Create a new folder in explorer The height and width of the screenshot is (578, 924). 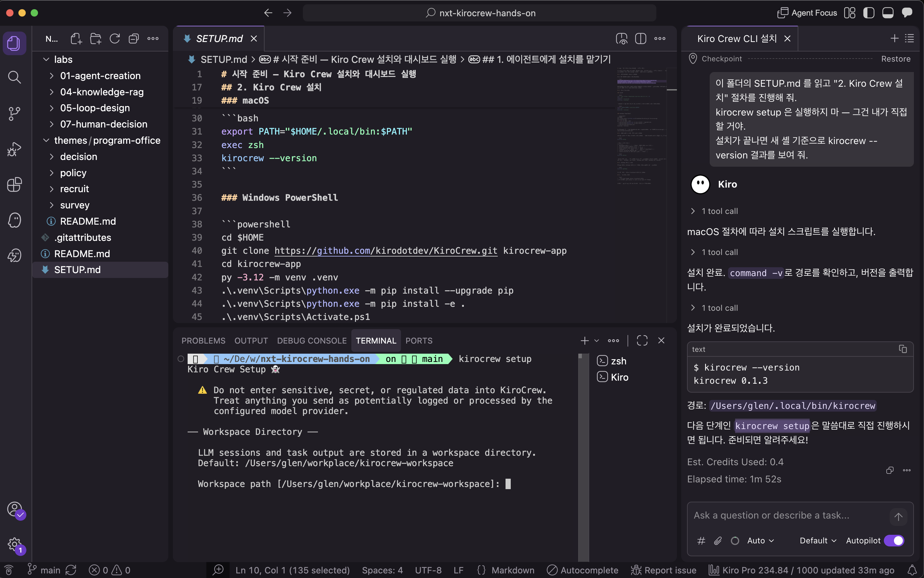point(96,39)
